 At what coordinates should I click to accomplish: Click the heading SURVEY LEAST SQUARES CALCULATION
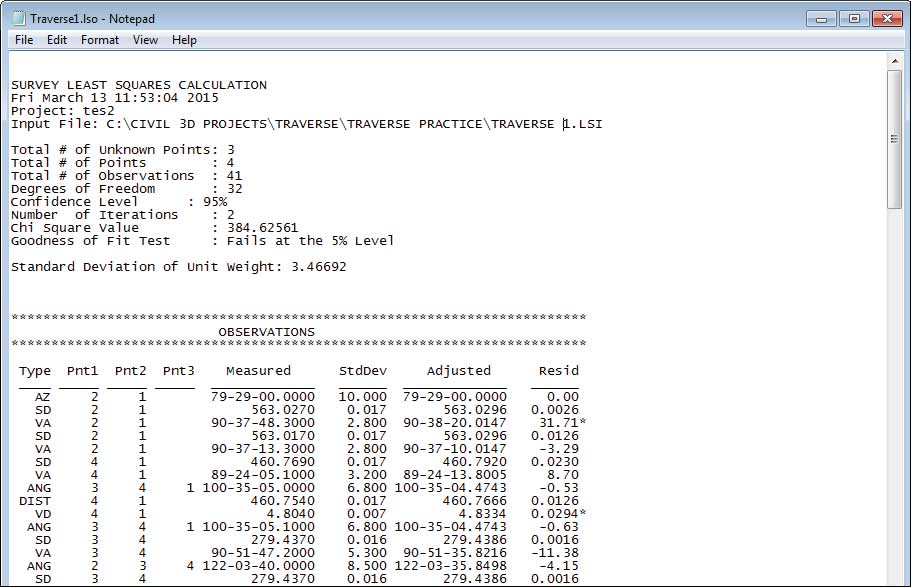click(139, 85)
